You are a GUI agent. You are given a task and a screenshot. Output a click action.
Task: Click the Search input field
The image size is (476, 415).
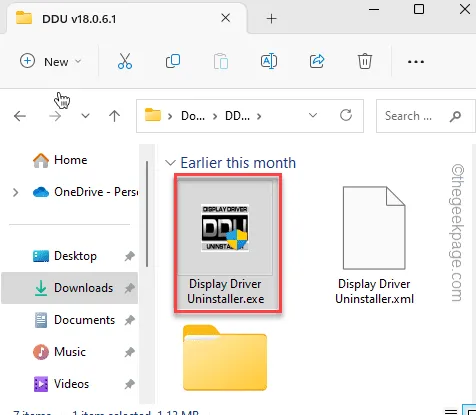[425, 116]
